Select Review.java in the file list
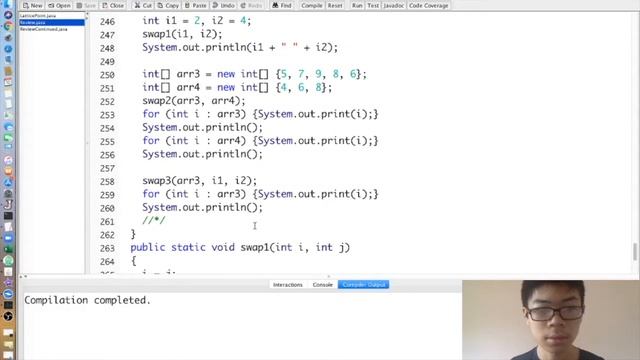The image size is (640, 360). (x=52, y=22)
